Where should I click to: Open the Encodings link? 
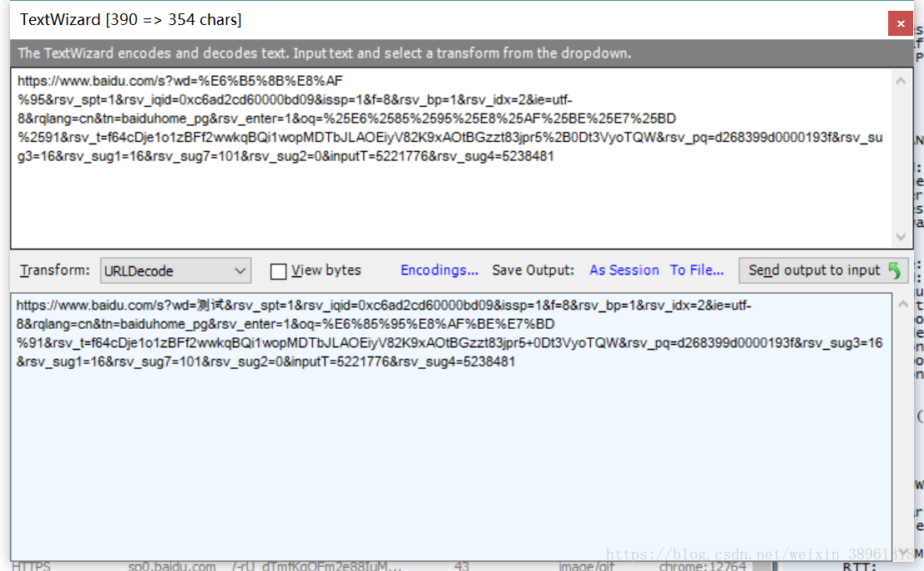(439, 270)
